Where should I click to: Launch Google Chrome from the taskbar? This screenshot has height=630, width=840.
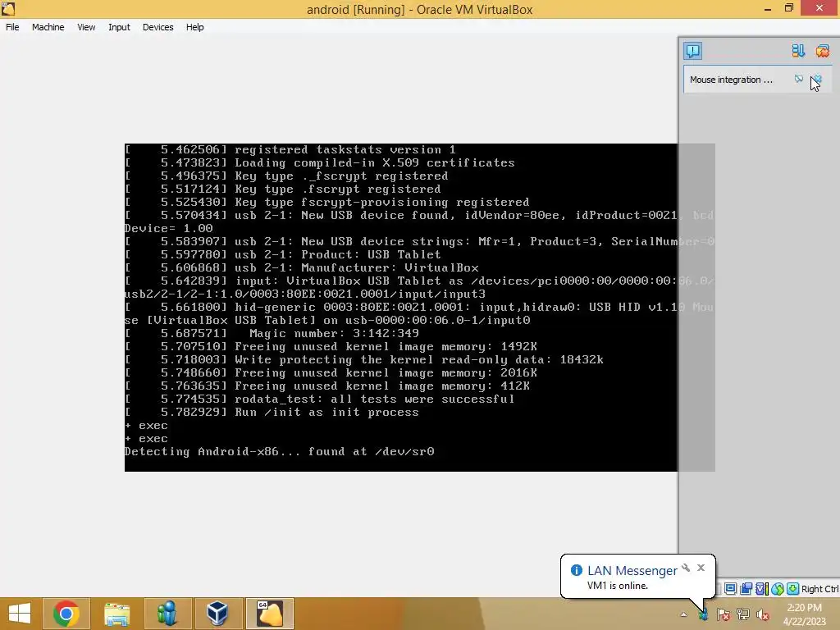[x=66, y=614]
